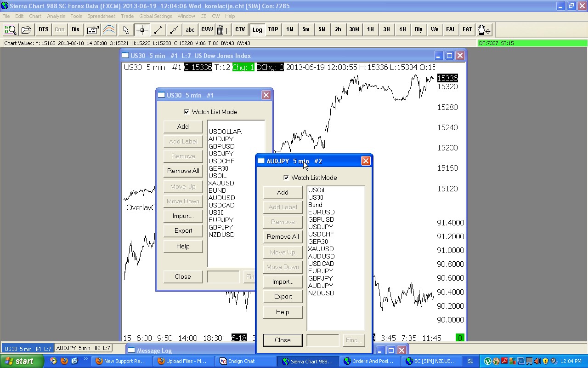
Task: Open Firefox quick launch icon
Action: pyautogui.click(x=64, y=361)
